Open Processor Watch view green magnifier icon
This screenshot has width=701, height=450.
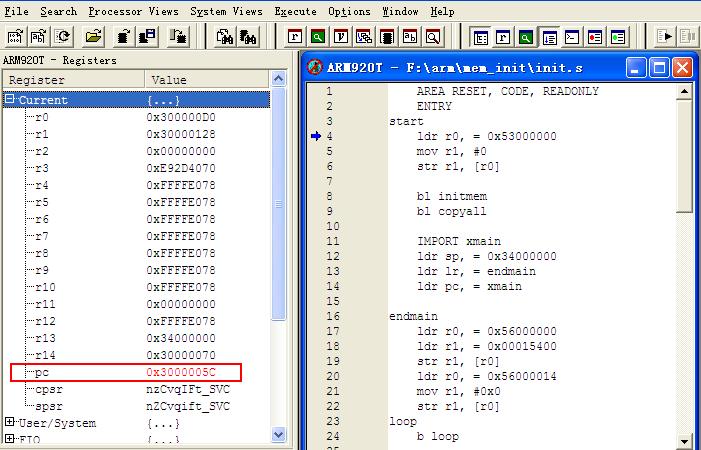pyautogui.click(x=318, y=37)
